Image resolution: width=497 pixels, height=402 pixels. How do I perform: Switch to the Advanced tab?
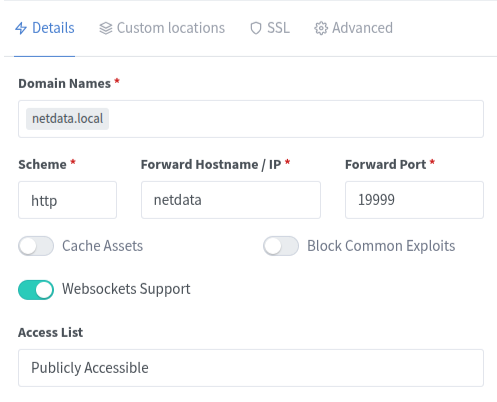pyautogui.click(x=354, y=28)
